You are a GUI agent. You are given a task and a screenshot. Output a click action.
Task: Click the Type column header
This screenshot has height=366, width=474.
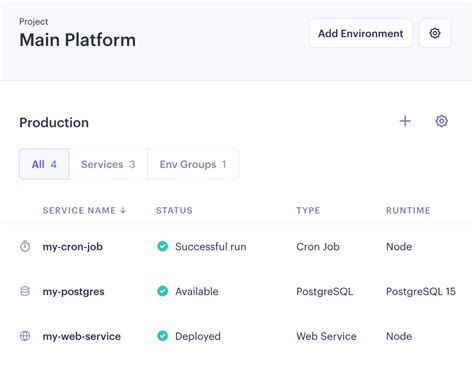pyautogui.click(x=308, y=210)
